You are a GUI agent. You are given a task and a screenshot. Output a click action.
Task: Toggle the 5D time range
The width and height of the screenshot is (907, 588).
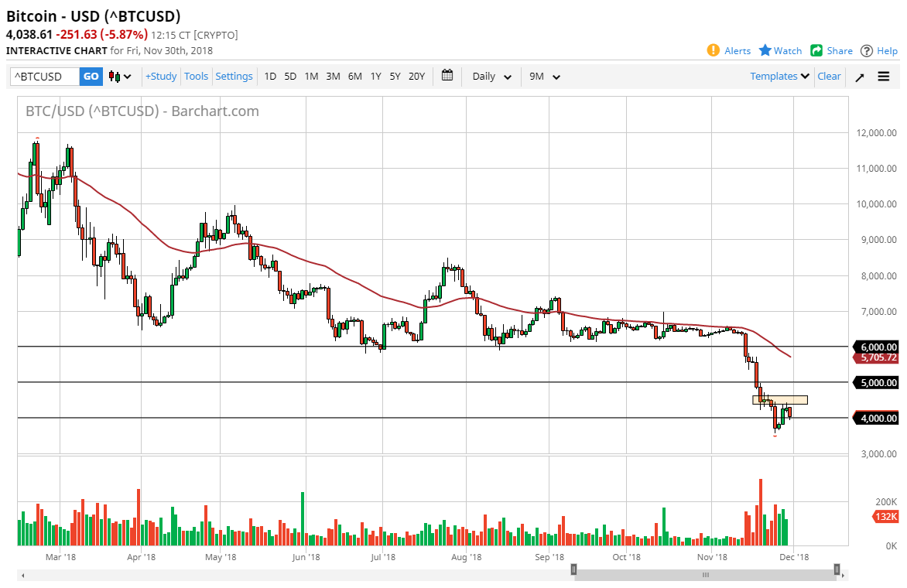point(290,77)
